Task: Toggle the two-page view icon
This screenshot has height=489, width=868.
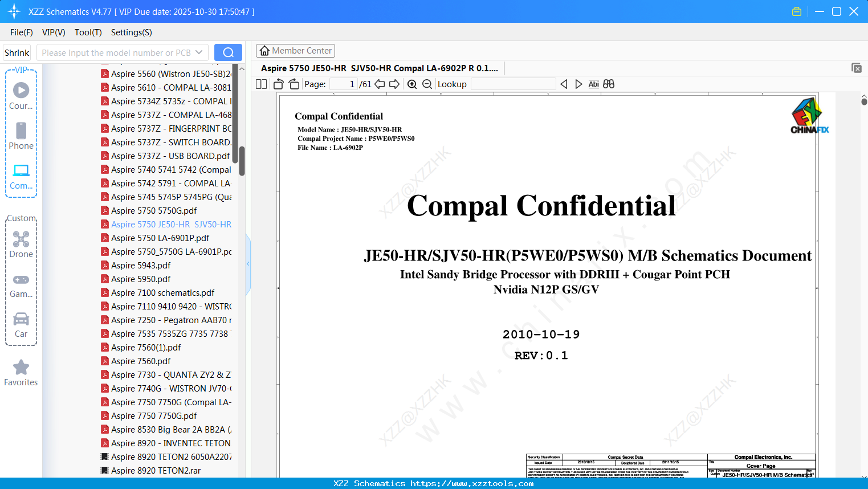Action: 262,84
